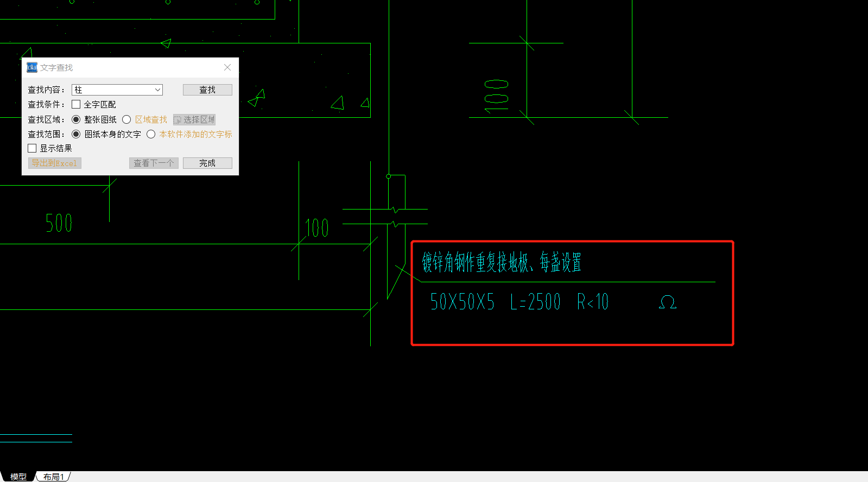This screenshot has height=482, width=868.
Task: Switch to the 布局1 tab
Action: [x=54, y=477]
